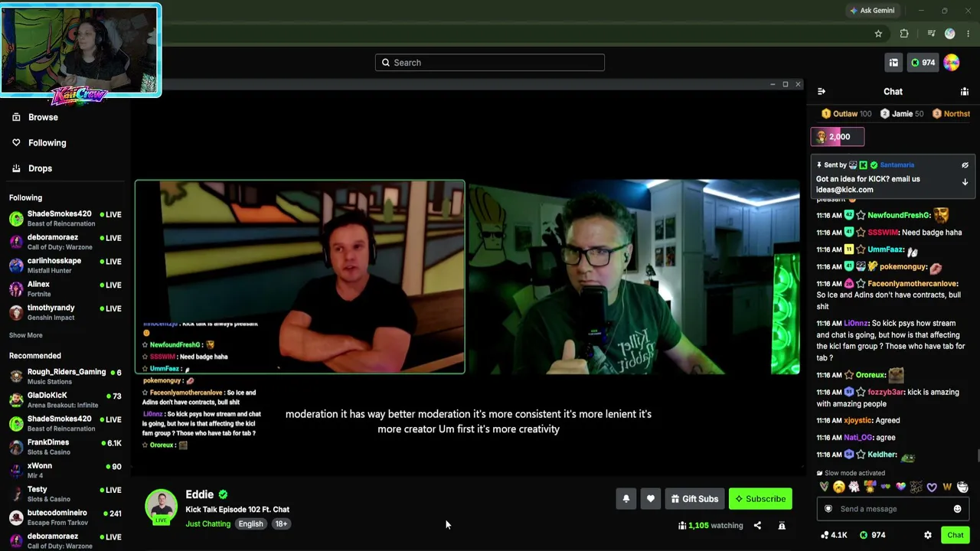Screen dimensions: 980x551
Task: Open carlinhosskape channel in sidebar
Action: 65,266
